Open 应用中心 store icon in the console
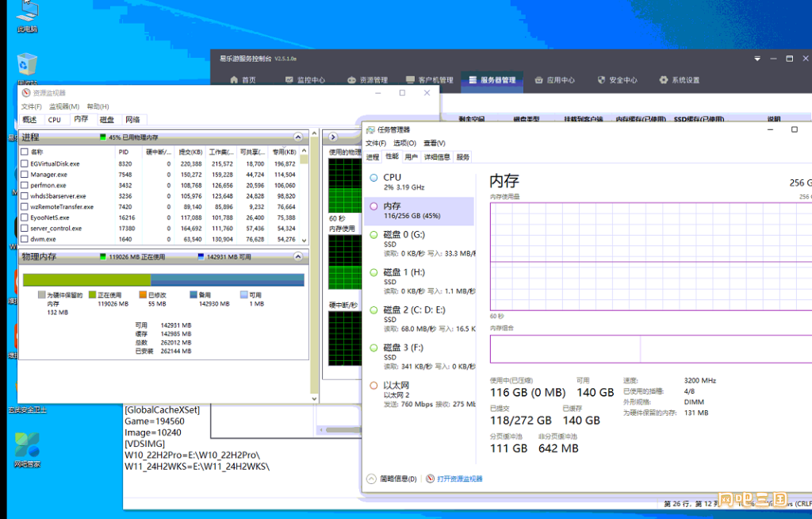The height and width of the screenshot is (519, 812). pyautogui.click(x=538, y=80)
